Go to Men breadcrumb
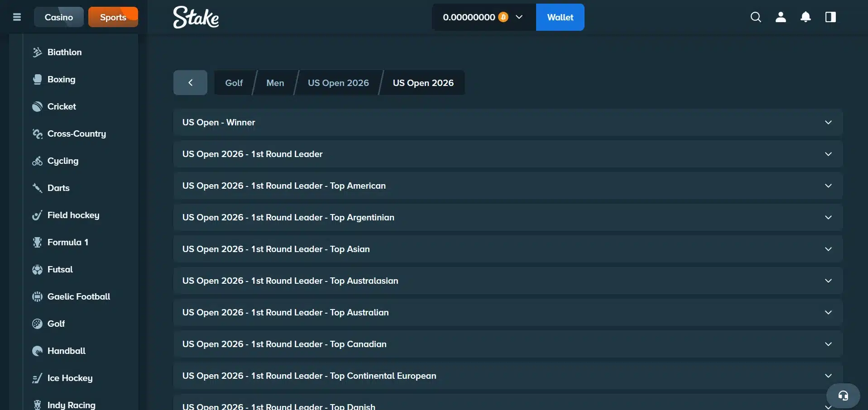The width and height of the screenshot is (868, 410). click(275, 83)
